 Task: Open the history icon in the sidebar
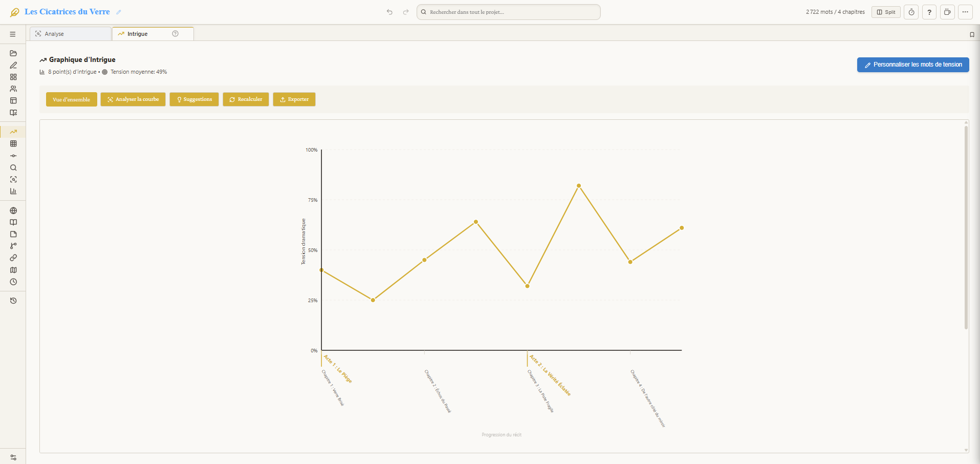coord(13,301)
